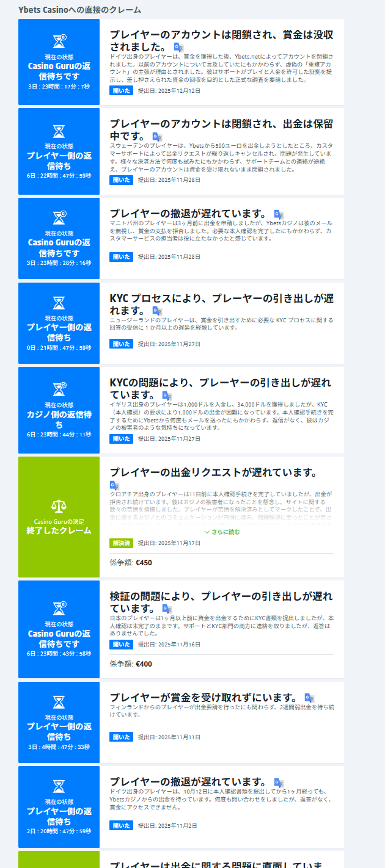
Task: Click the 開いた badge dated 2025年12月12日
Action: pyautogui.click(x=121, y=91)
